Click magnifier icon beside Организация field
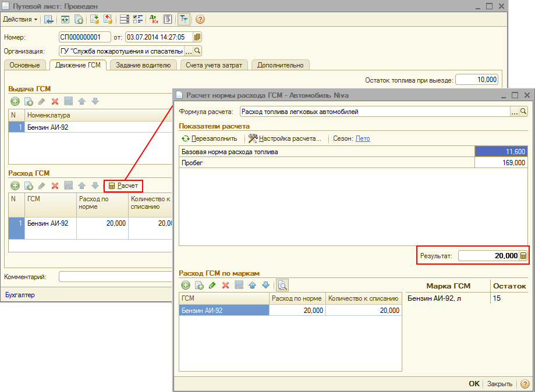 pos(197,51)
